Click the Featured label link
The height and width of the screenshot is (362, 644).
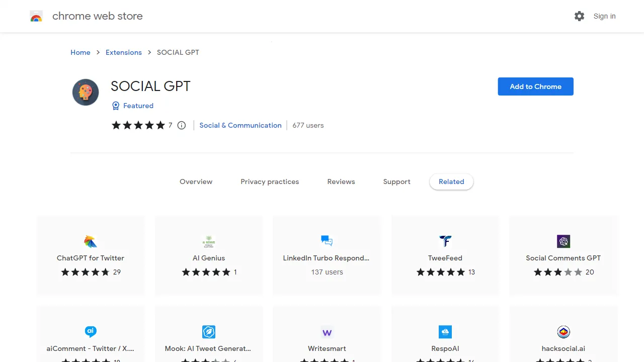138,106
